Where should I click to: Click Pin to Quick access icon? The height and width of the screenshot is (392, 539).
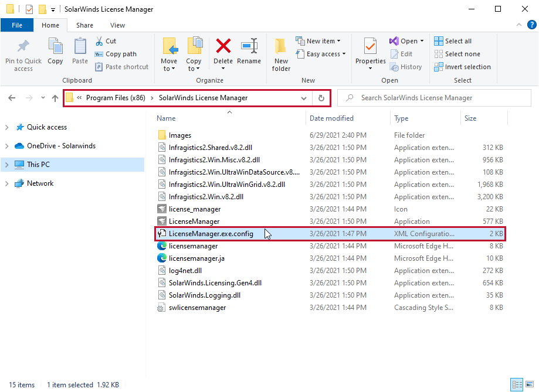coord(23,46)
